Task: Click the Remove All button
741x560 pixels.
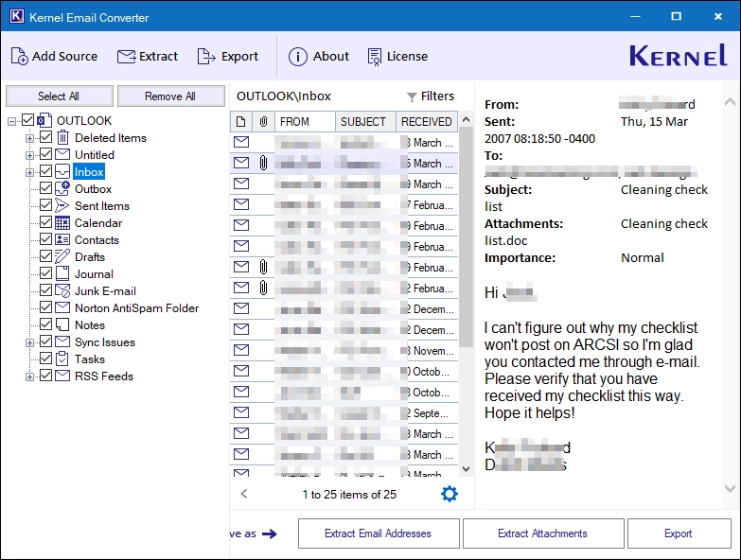Action: click(170, 96)
